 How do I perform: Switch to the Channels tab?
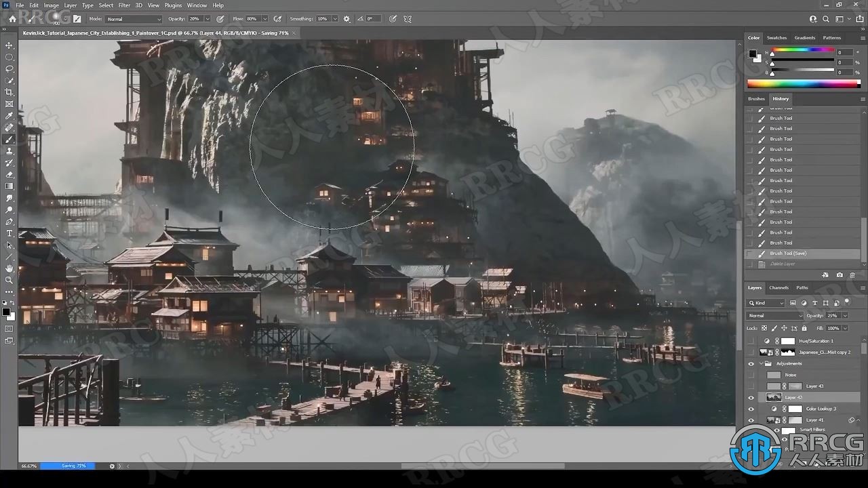coord(778,288)
